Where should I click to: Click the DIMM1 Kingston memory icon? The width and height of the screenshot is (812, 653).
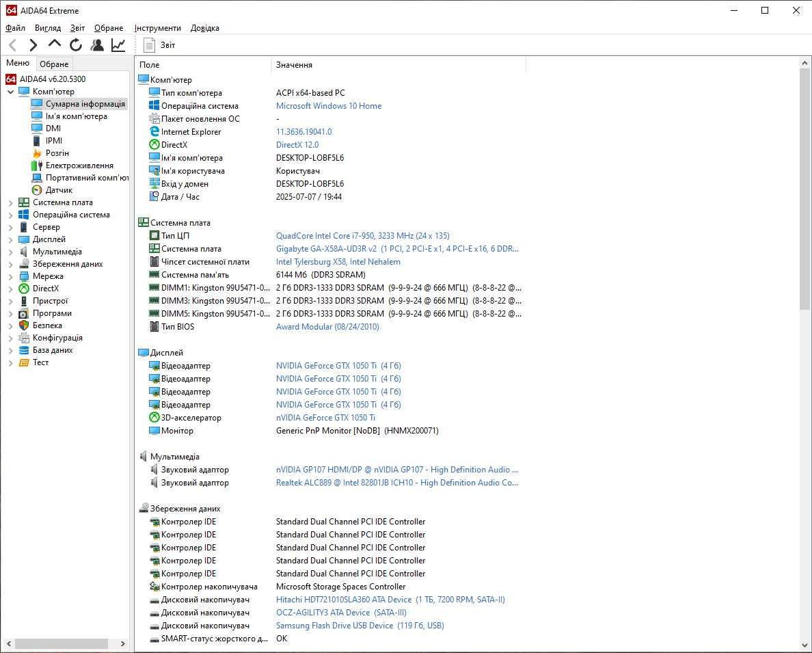[154, 287]
